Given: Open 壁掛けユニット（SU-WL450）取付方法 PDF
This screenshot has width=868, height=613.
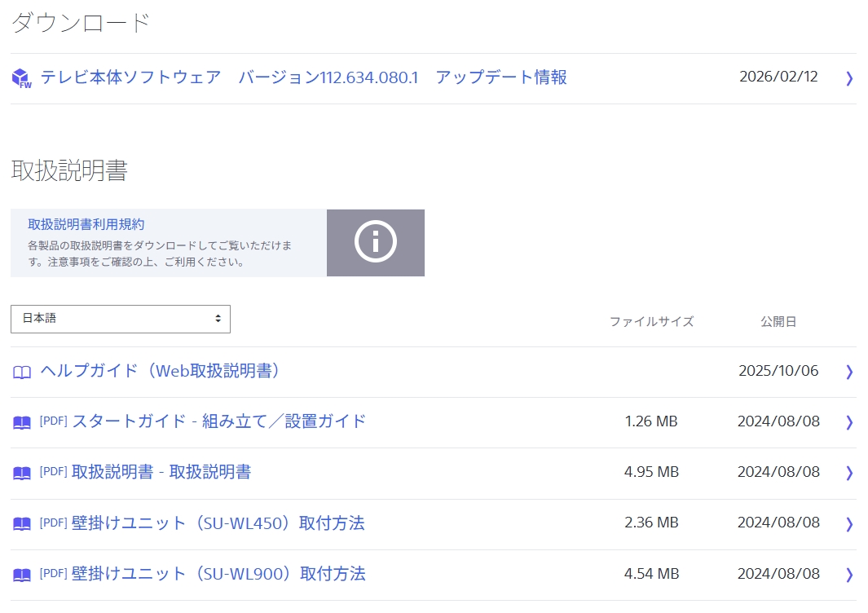Looking at the screenshot, I should point(218,523).
